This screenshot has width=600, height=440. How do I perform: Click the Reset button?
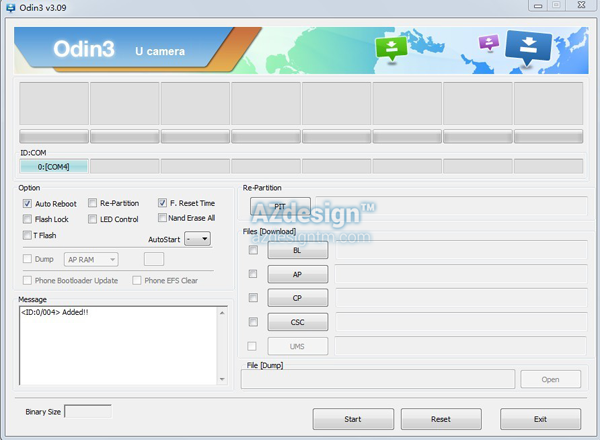[441, 419]
